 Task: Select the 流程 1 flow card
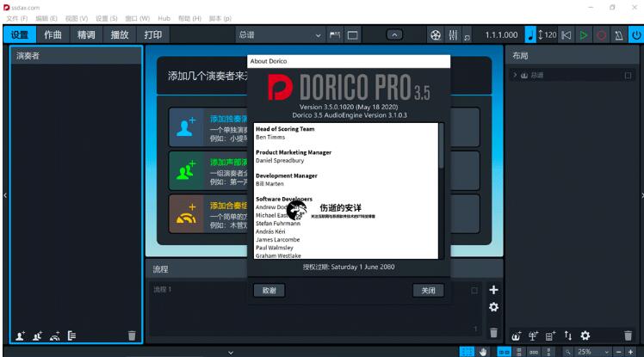coord(315,310)
